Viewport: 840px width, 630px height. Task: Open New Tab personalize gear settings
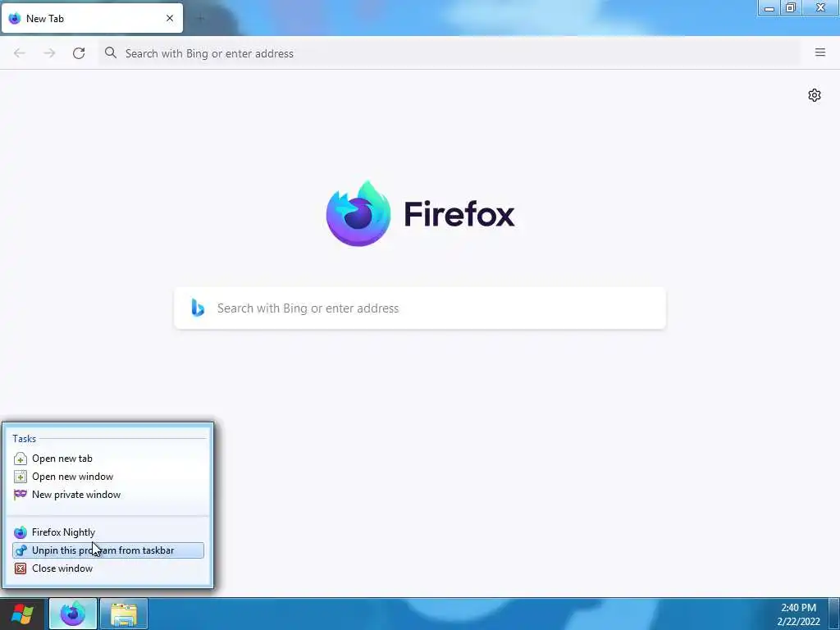pos(815,95)
